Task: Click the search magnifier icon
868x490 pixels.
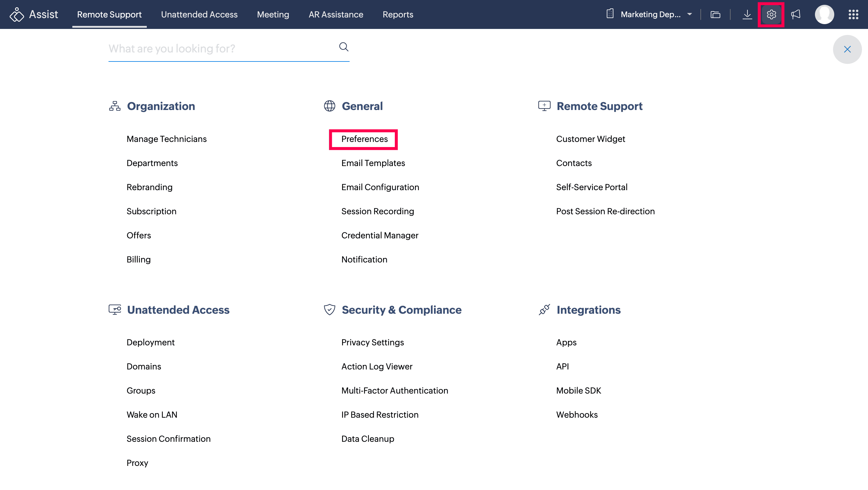Action: (x=343, y=47)
